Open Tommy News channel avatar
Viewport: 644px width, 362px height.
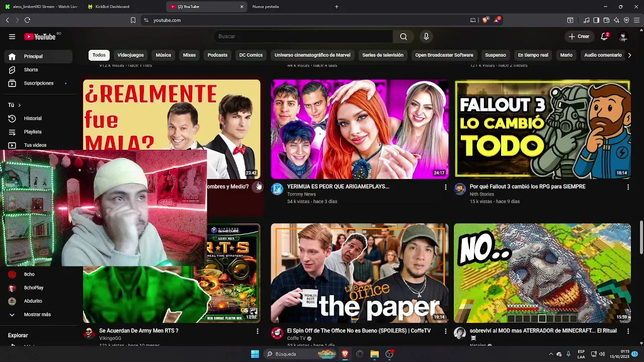tap(277, 189)
